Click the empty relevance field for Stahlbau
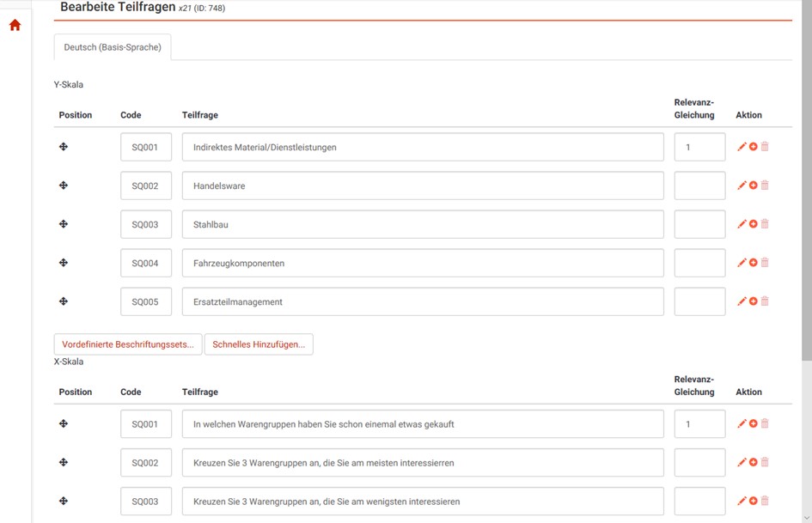The width and height of the screenshot is (812, 523). coord(699,224)
